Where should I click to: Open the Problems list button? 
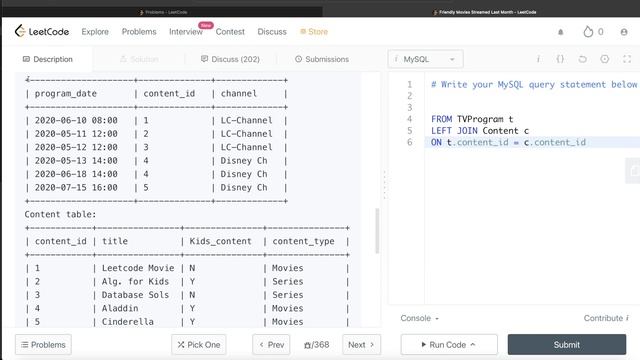(43, 344)
